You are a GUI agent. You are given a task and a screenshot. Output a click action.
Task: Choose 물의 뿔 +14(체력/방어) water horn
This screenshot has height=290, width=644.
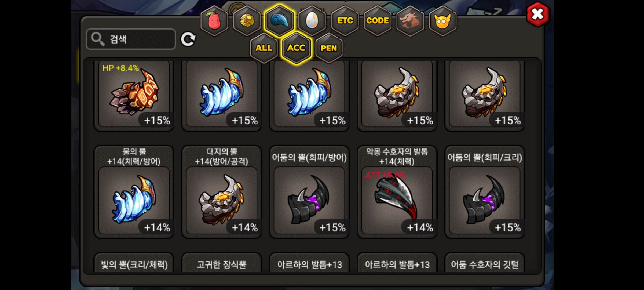click(134, 192)
